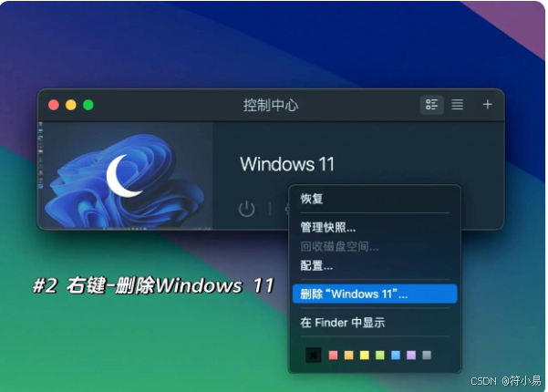Click the greyed 回收磁盘空间... entry
The image size is (548, 392).
tap(375, 247)
